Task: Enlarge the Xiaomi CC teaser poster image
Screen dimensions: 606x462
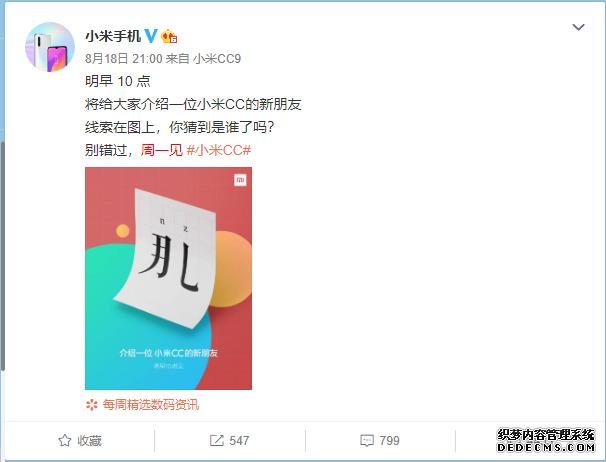Action: pos(169,278)
